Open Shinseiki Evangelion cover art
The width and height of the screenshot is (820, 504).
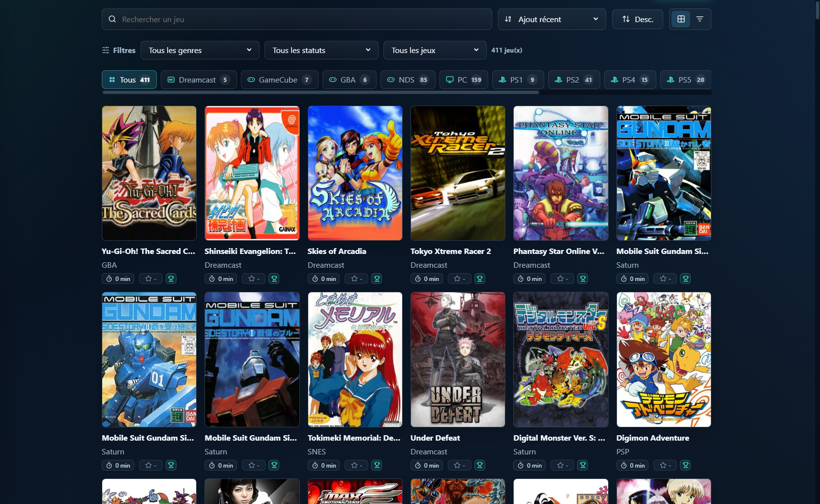coord(252,173)
